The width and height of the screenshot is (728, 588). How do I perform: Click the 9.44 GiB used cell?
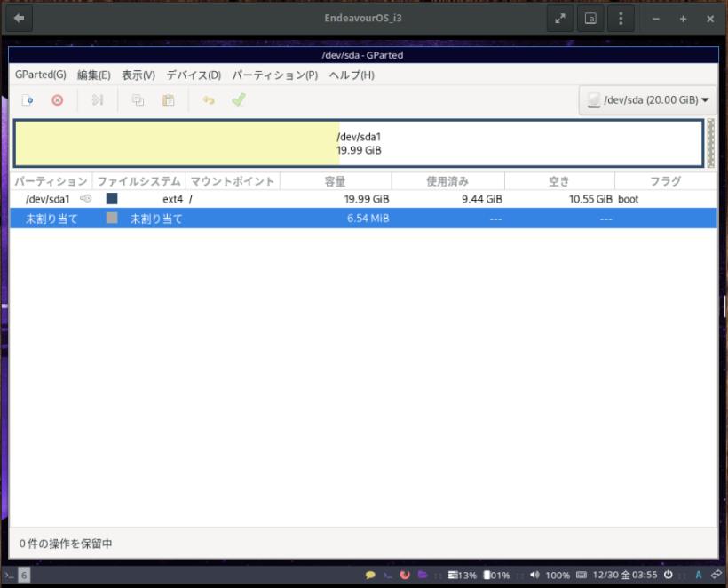pyautogui.click(x=481, y=199)
